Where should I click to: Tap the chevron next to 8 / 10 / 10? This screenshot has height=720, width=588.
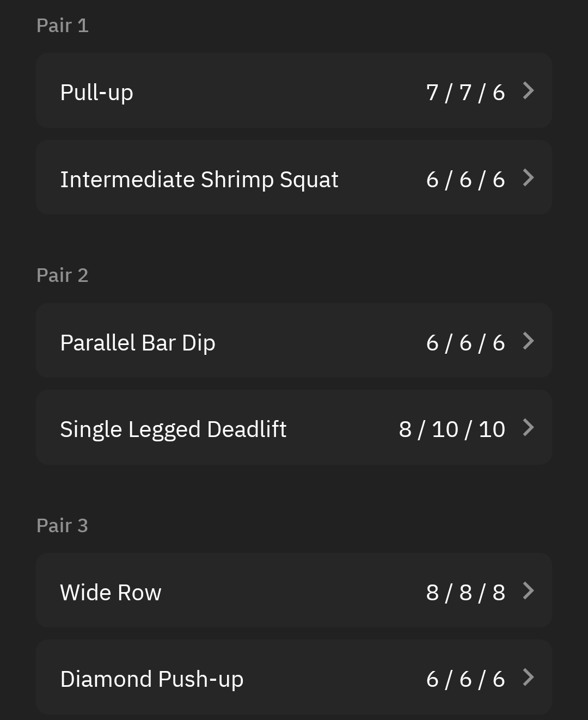click(528, 427)
